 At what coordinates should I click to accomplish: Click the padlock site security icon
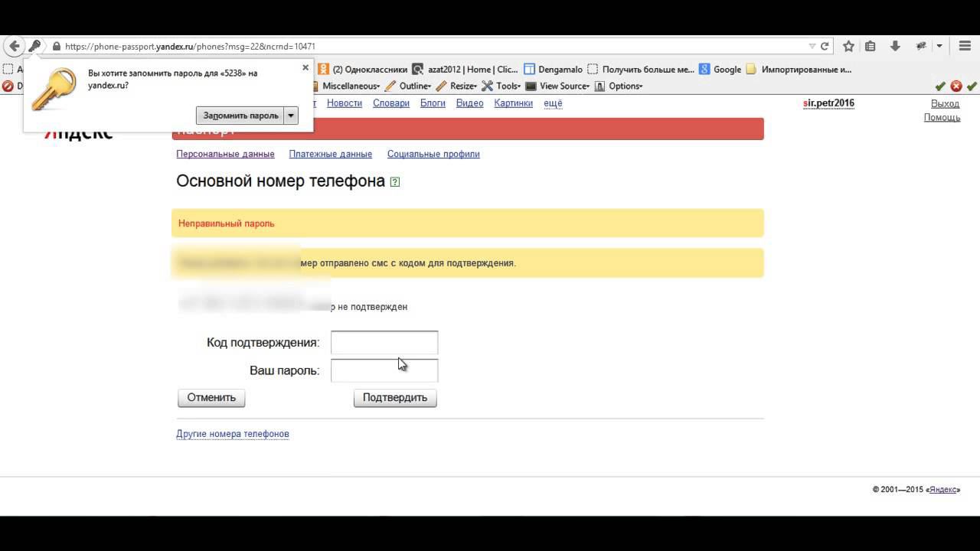(x=56, y=46)
